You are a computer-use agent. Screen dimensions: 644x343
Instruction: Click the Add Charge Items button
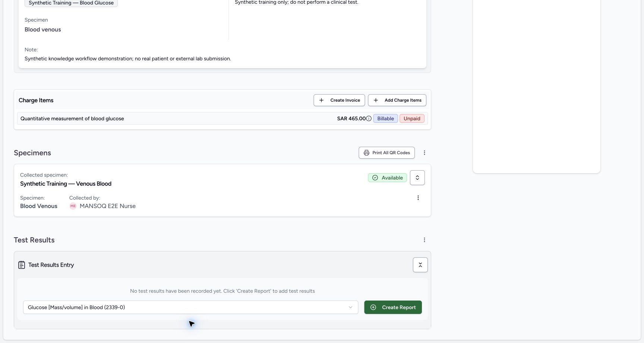coord(397,100)
